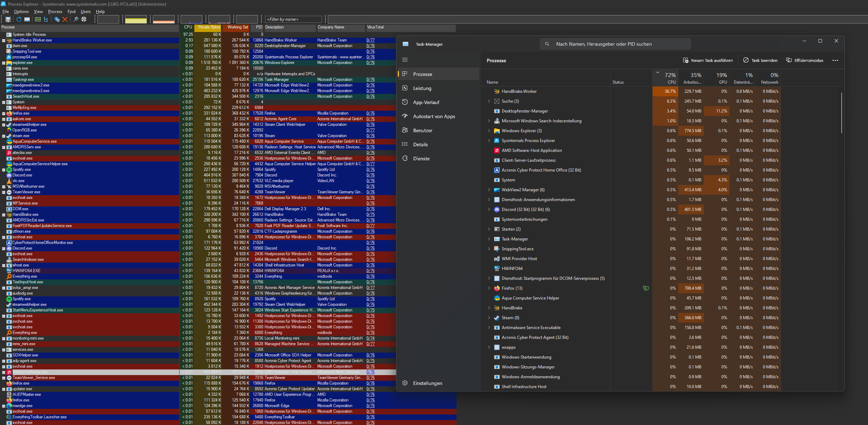Click Neuen Task ausführen button

(x=708, y=60)
